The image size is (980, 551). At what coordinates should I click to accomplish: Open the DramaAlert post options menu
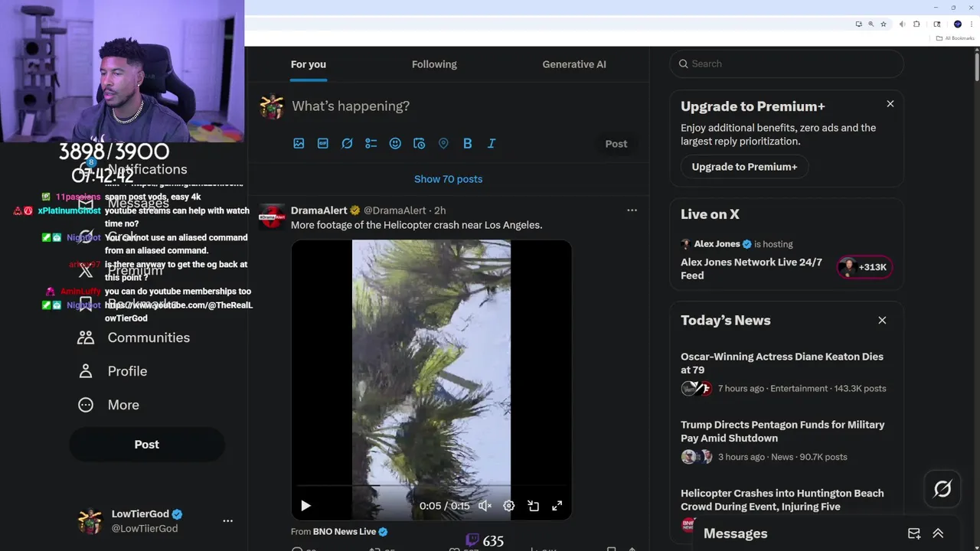[x=632, y=210]
